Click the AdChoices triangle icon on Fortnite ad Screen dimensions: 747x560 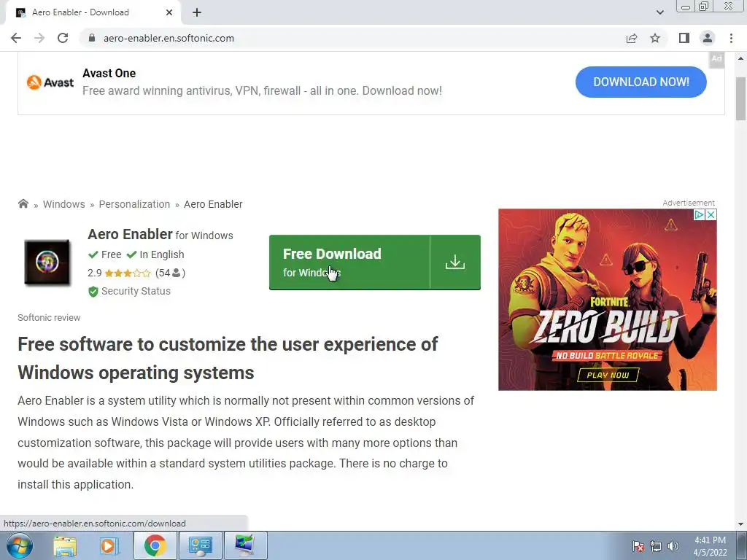click(699, 215)
